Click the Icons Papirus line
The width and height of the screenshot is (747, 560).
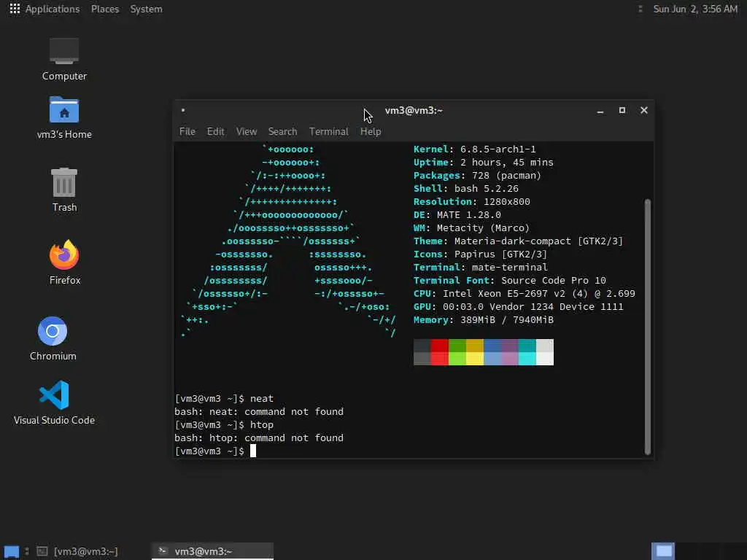(x=480, y=254)
